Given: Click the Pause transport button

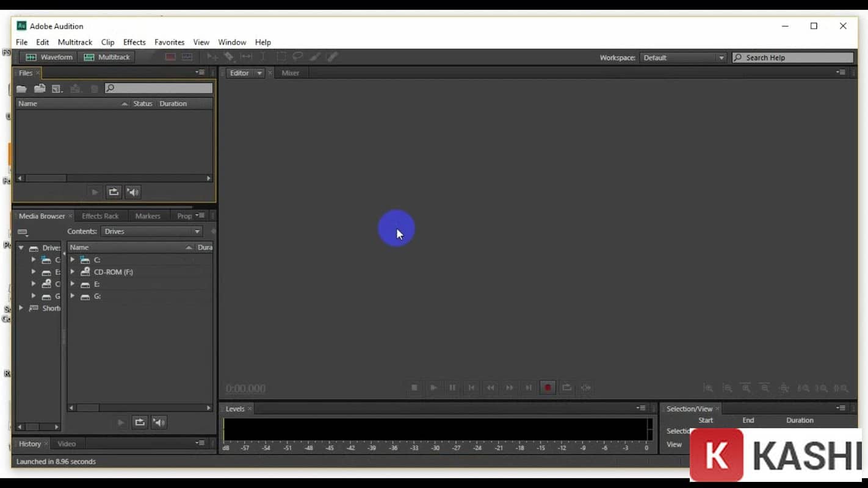Looking at the screenshot, I should coord(452,387).
